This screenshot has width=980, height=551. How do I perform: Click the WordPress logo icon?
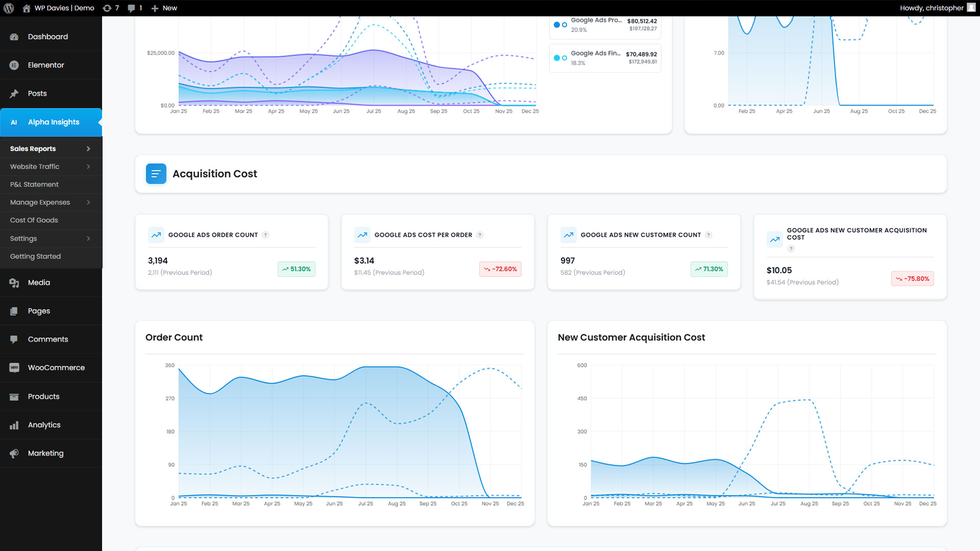click(8, 8)
